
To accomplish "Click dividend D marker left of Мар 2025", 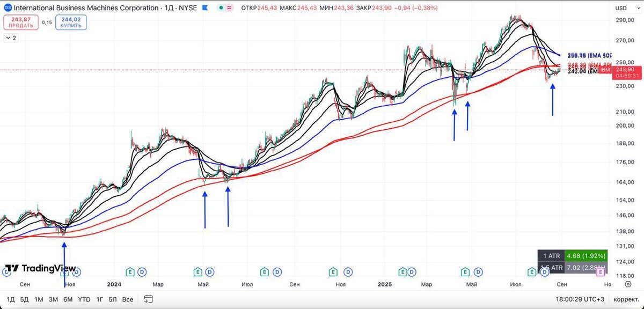I will 412,271.
